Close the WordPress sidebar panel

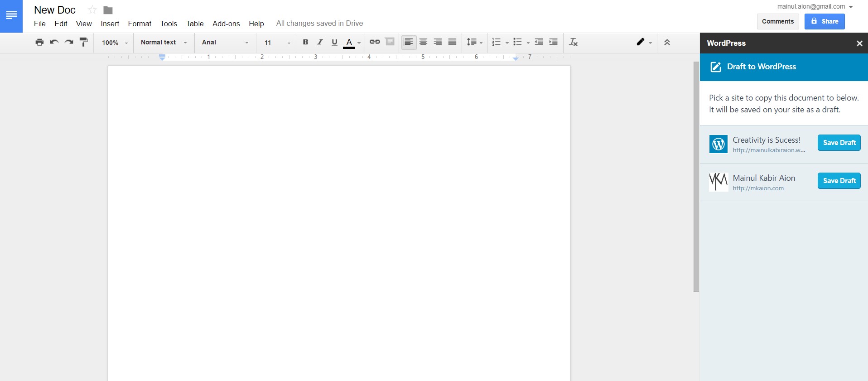859,43
